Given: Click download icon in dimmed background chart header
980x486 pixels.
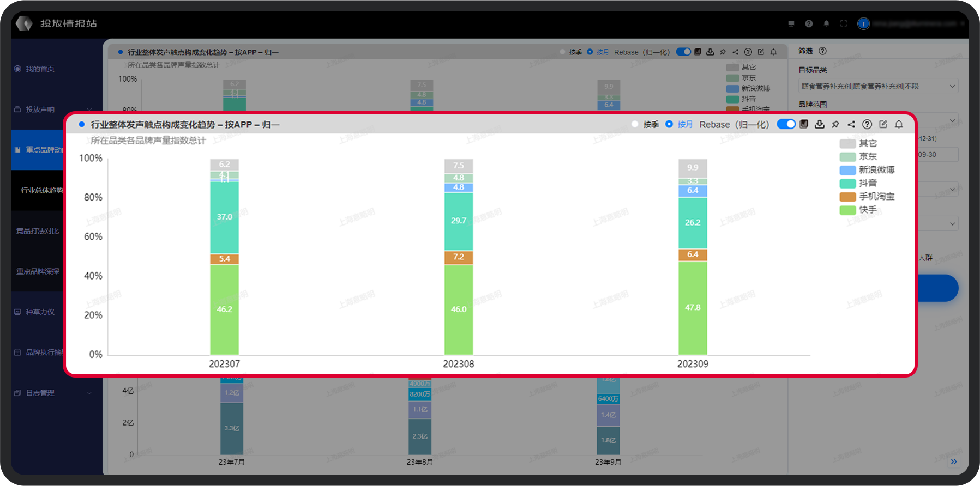Looking at the screenshot, I should click(x=710, y=52).
